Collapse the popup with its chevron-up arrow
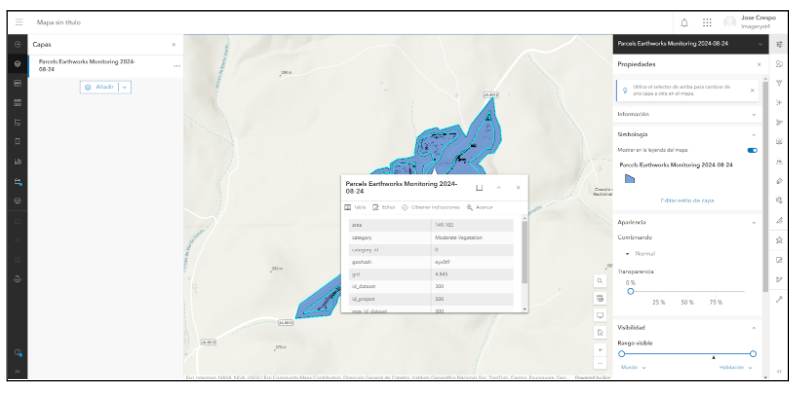Screen dimensions: 803x397 pyautogui.click(x=499, y=188)
